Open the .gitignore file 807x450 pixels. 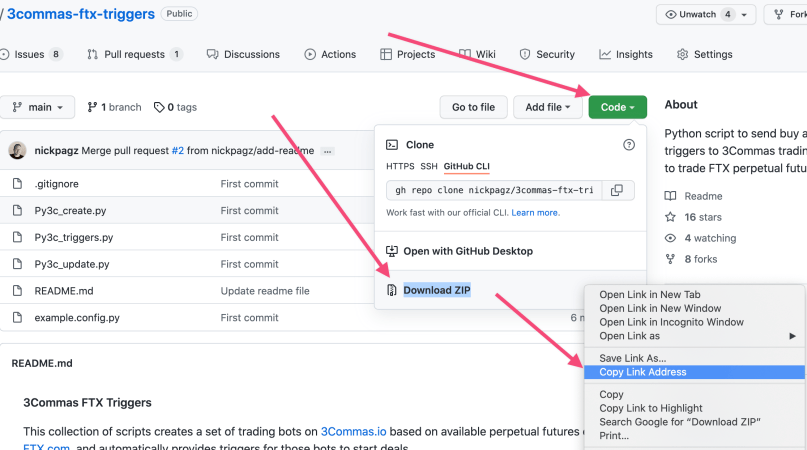(x=57, y=184)
